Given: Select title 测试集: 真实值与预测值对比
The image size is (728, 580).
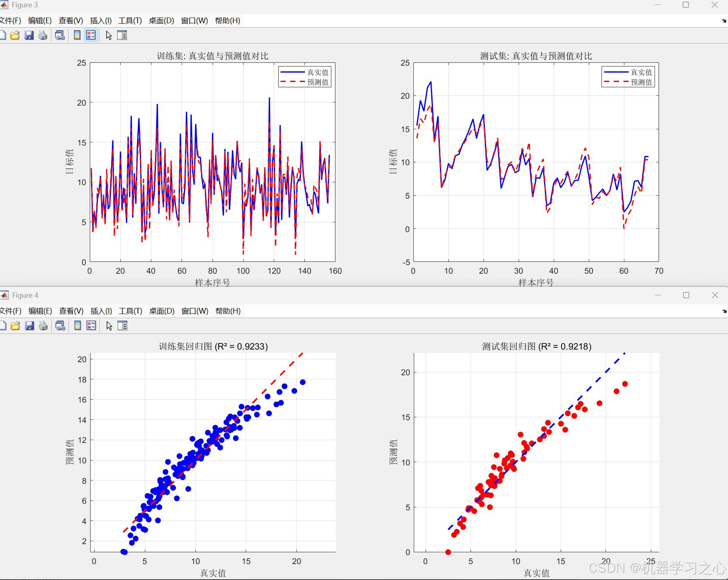Looking at the screenshot, I should pyautogui.click(x=536, y=56).
